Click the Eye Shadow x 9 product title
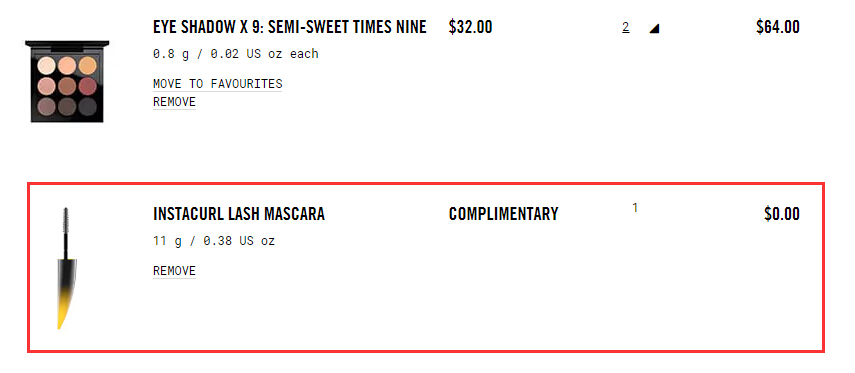This screenshot has height=373, width=855. point(290,27)
